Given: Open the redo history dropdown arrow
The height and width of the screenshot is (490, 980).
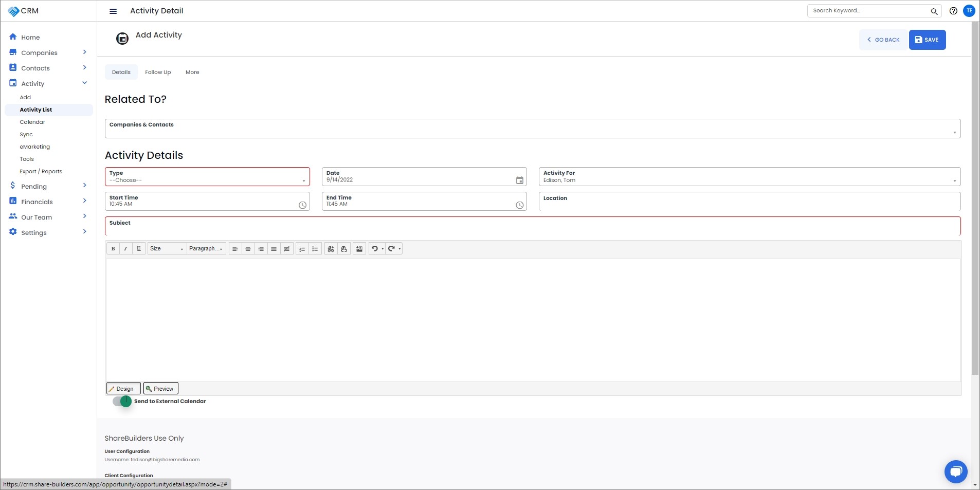Looking at the screenshot, I should pos(400,249).
